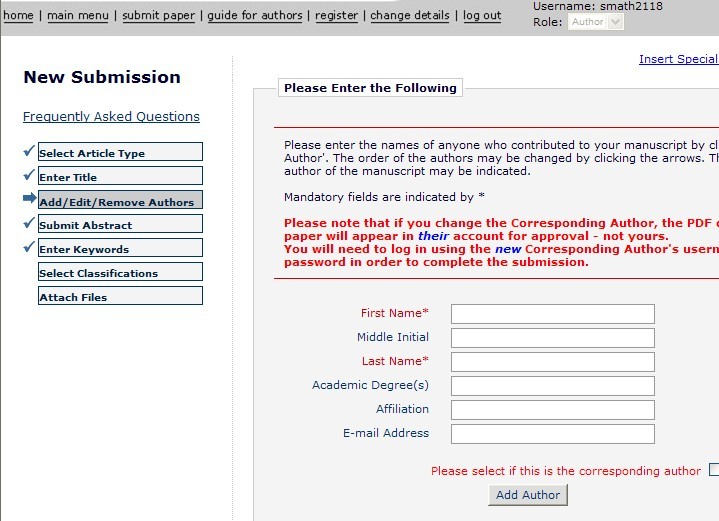The image size is (719, 521).
Task: Focus the First Name field
Action: pyautogui.click(x=552, y=314)
